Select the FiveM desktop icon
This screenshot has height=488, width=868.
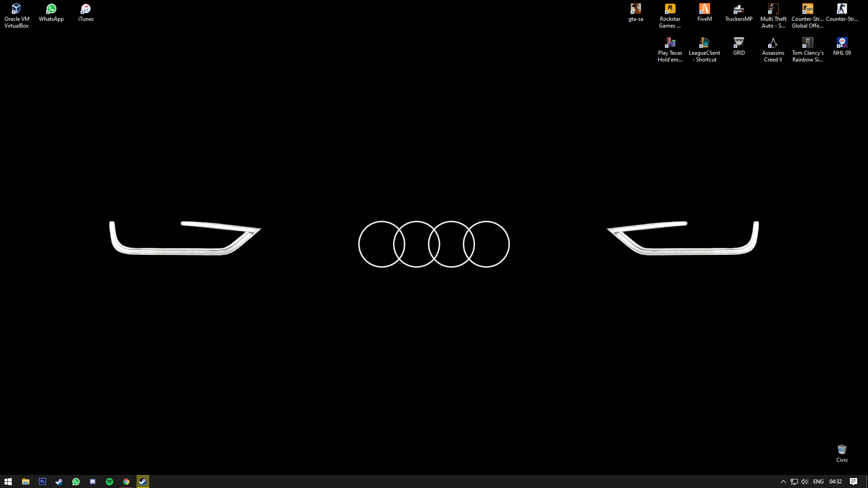[704, 13]
